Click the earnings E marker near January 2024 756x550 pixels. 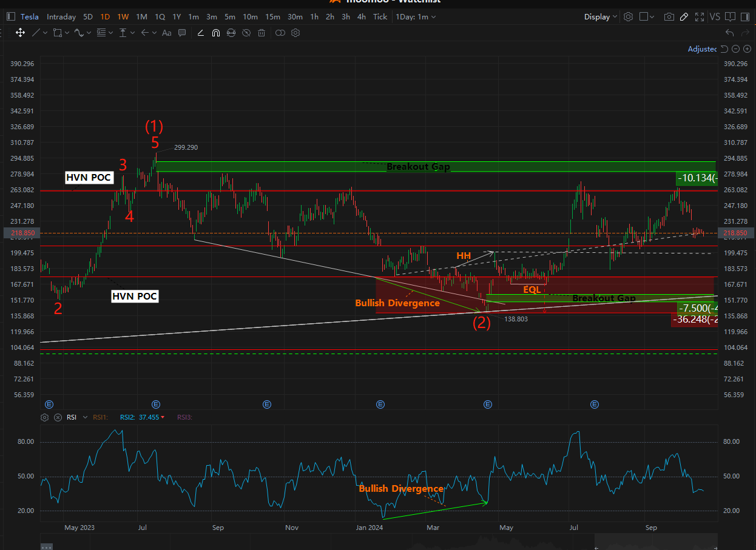pyautogui.click(x=380, y=404)
